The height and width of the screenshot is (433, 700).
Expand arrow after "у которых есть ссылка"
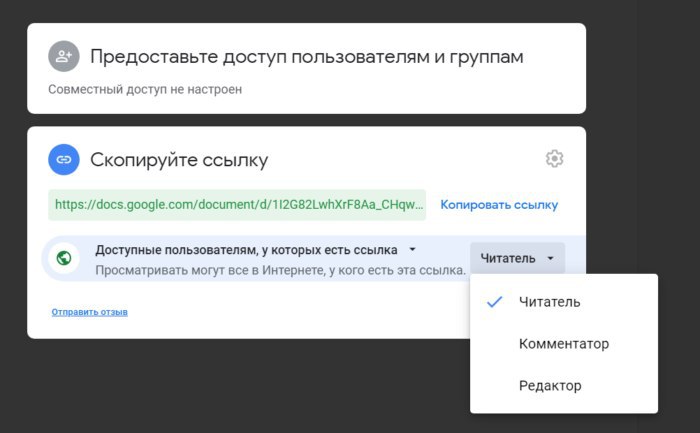click(x=413, y=250)
